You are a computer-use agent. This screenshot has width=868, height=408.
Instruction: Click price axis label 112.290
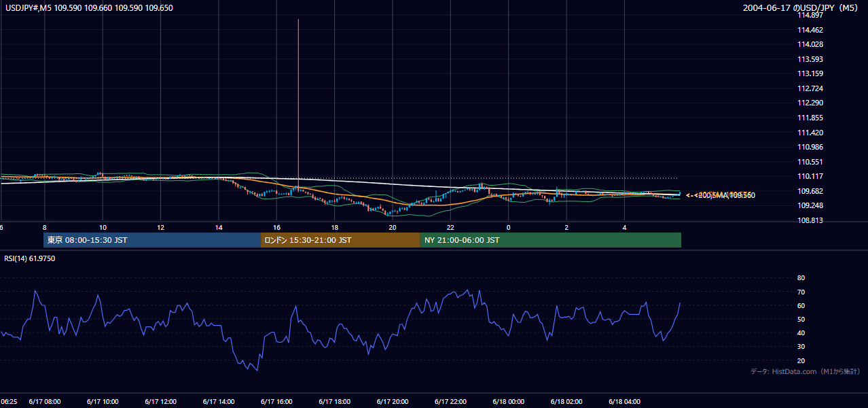[810, 103]
